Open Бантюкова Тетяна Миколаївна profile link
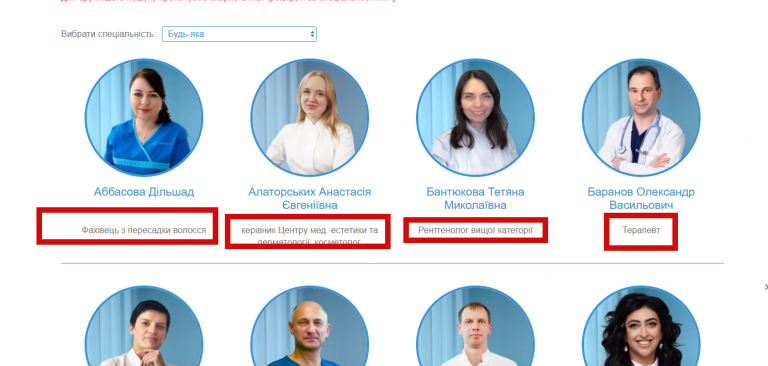Screen dimensions: 768x366 point(475,198)
